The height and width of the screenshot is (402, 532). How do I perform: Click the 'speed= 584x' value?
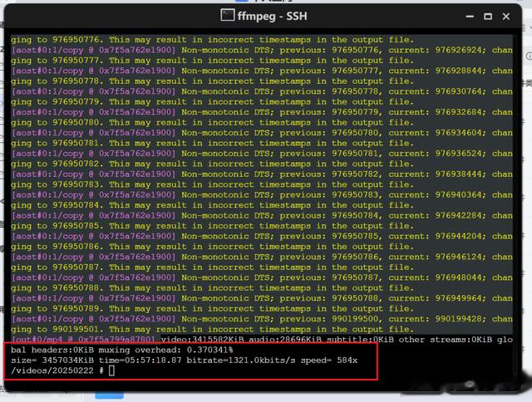point(329,360)
